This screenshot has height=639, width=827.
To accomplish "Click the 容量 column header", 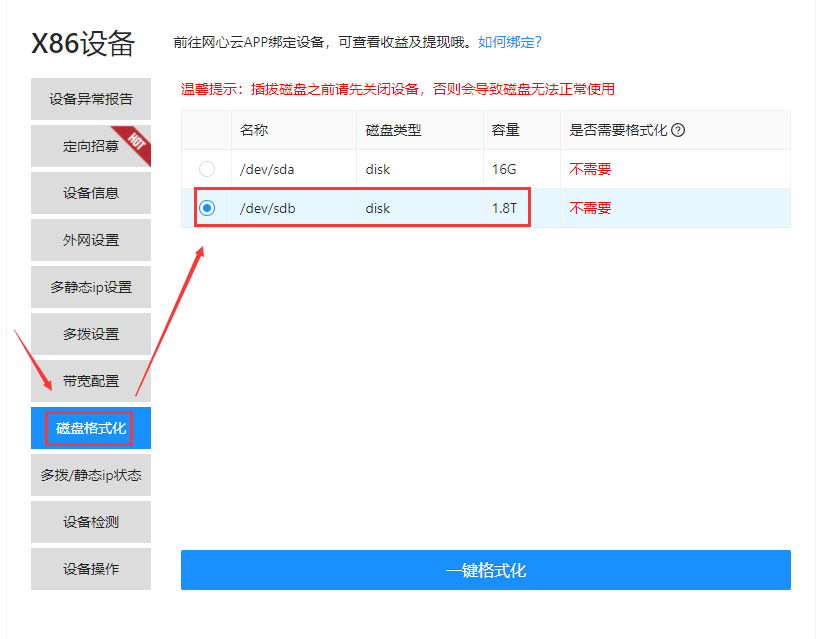I will pos(503,130).
